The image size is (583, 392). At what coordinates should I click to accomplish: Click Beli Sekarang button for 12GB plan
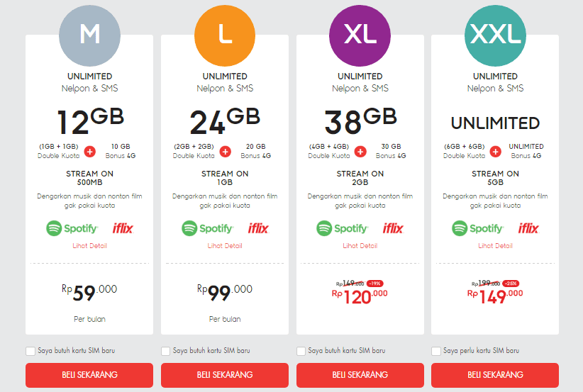click(89, 375)
